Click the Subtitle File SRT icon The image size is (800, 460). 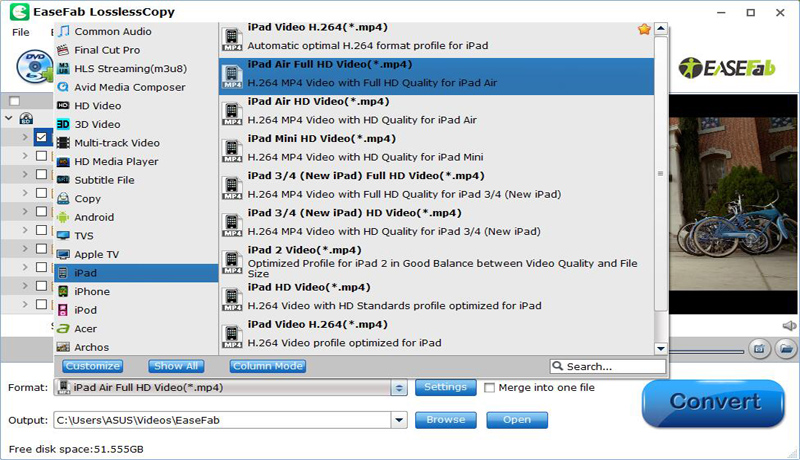(63, 180)
